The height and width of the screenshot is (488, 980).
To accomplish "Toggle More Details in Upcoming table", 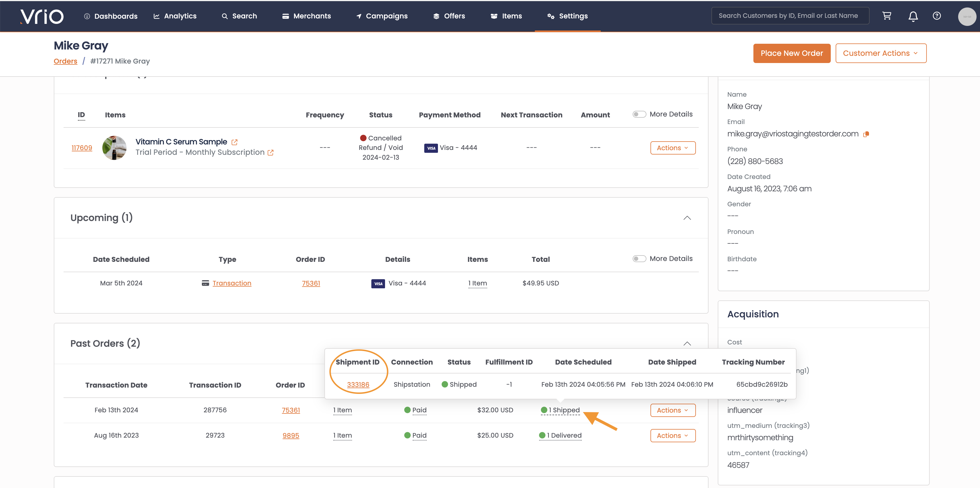I will [639, 259].
